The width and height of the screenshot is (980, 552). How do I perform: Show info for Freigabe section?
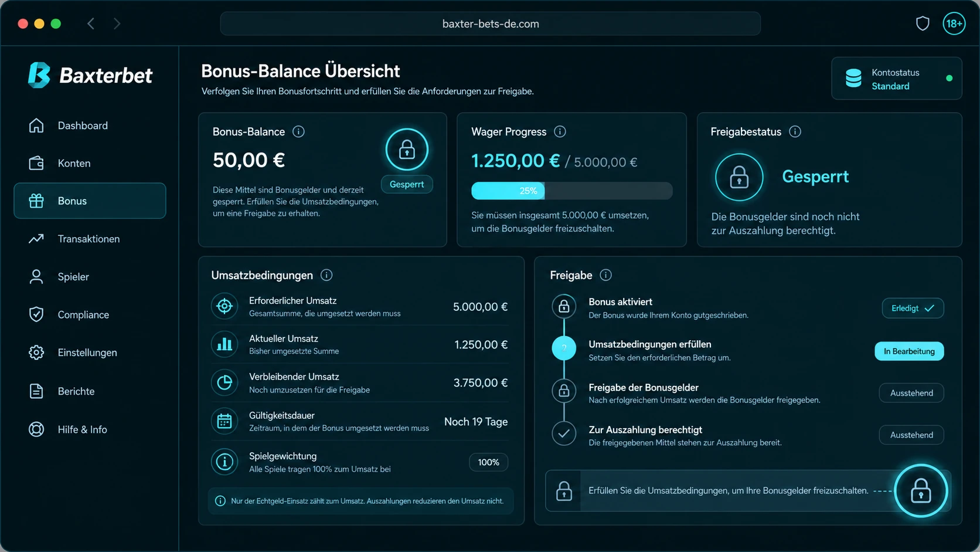click(606, 275)
